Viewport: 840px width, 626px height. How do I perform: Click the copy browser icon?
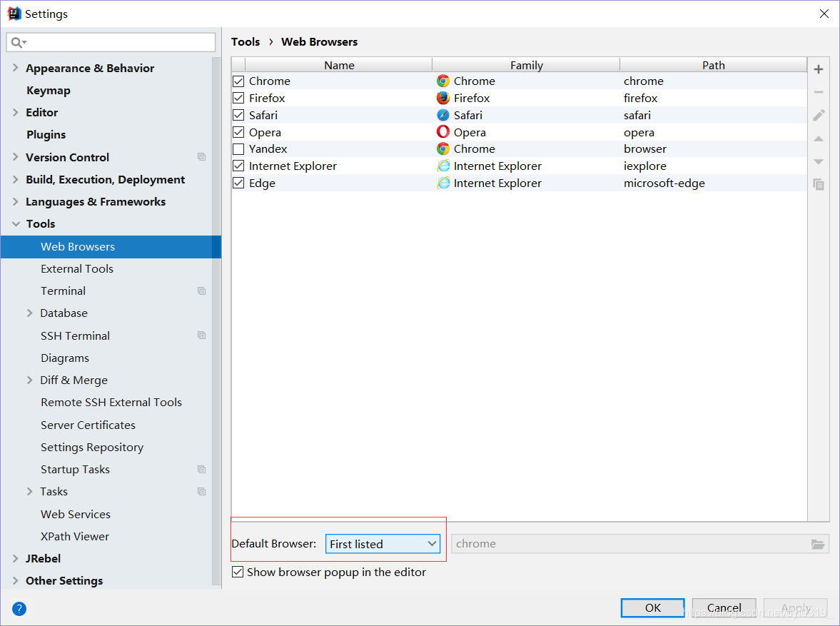pyautogui.click(x=818, y=184)
